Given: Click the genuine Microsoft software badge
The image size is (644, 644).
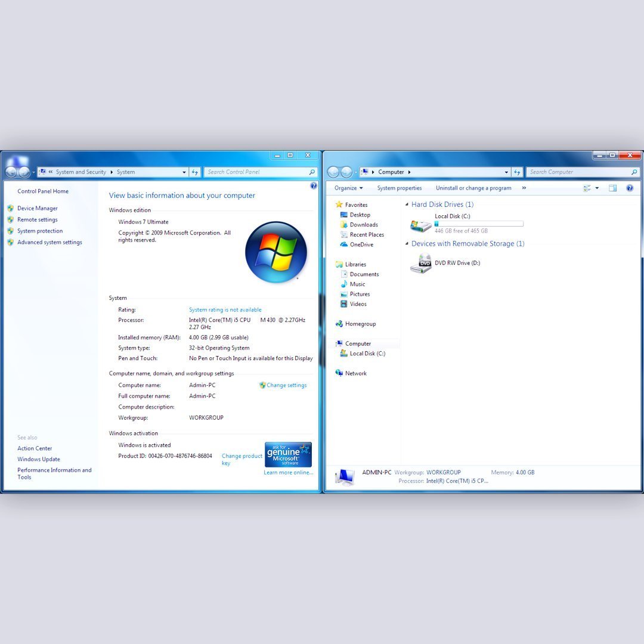Looking at the screenshot, I should click(x=289, y=454).
